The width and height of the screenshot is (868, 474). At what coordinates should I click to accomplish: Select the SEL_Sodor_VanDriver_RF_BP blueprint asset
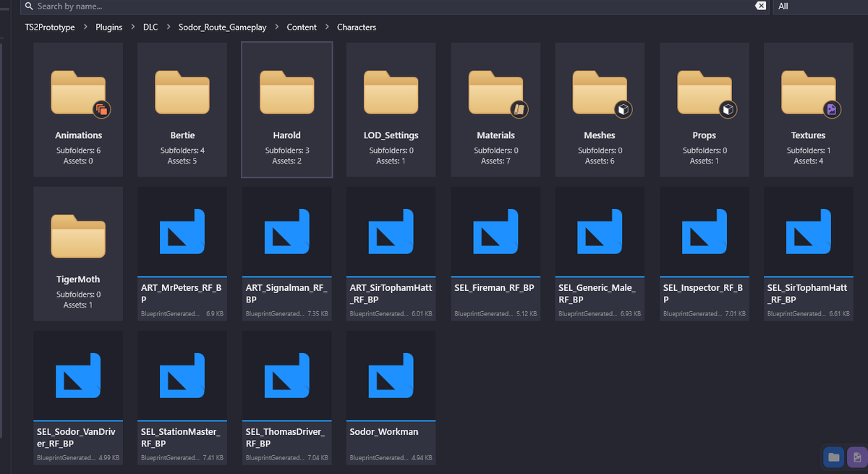coord(78,398)
